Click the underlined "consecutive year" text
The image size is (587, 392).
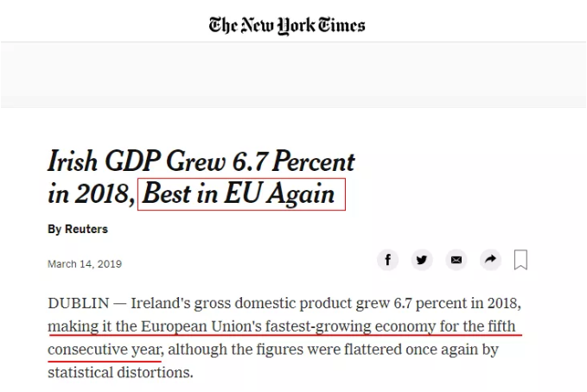[105, 350]
